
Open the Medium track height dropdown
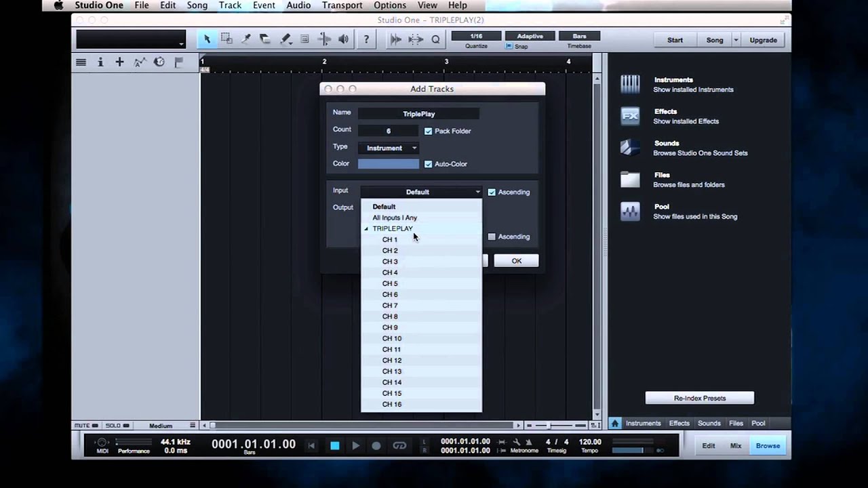click(161, 426)
